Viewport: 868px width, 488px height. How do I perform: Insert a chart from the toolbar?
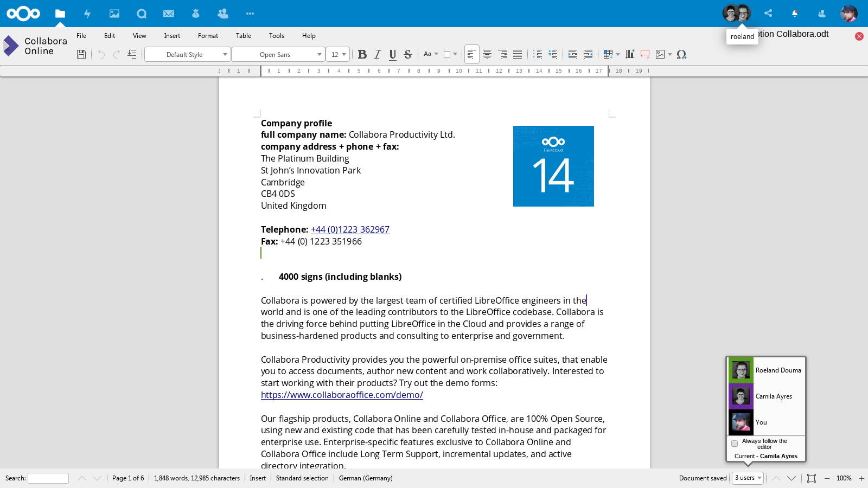(630, 54)
